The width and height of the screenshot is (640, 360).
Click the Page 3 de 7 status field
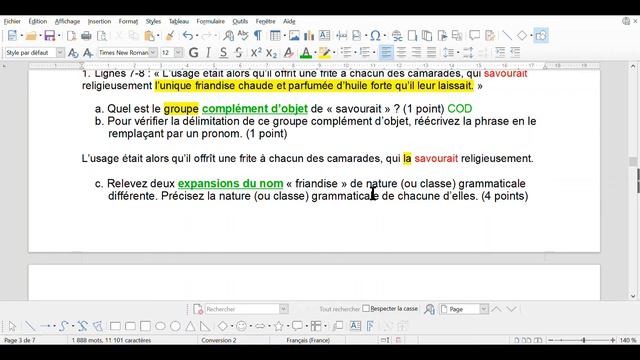click(20, 340)
